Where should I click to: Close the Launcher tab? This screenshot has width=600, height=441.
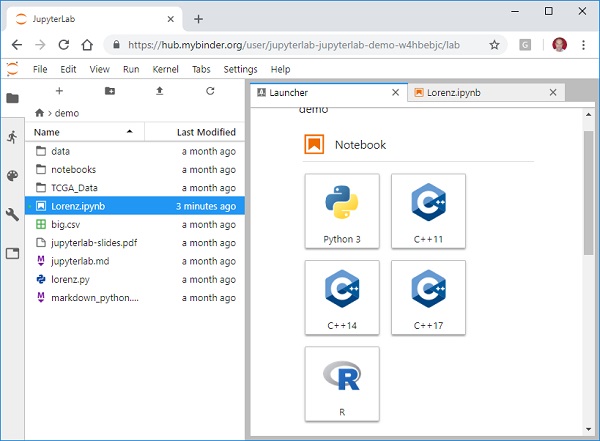396,92
